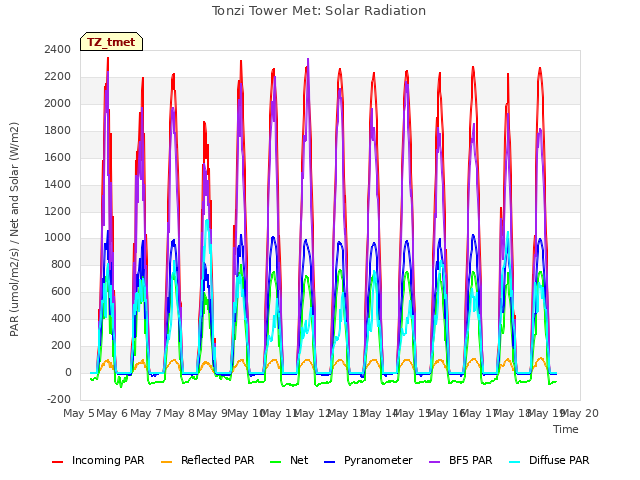Screen dimensions: 640x480
Task: Click the 0 y-axis tick label
Action: tap(68, 372)
